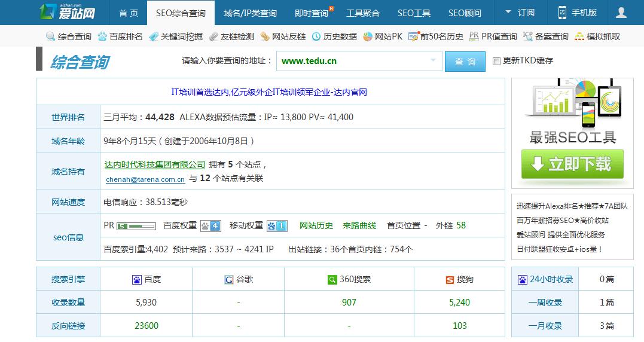Enable the 更新TKD缓存 checkbox
Image resolution: width=644 pixels, height=342 pixels.
[x=496, y=61]
